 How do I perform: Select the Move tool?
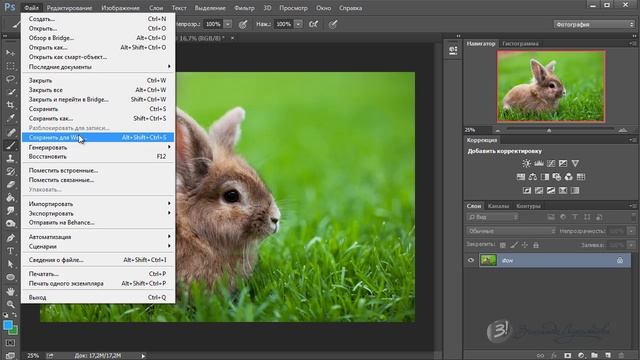point(10,53)
